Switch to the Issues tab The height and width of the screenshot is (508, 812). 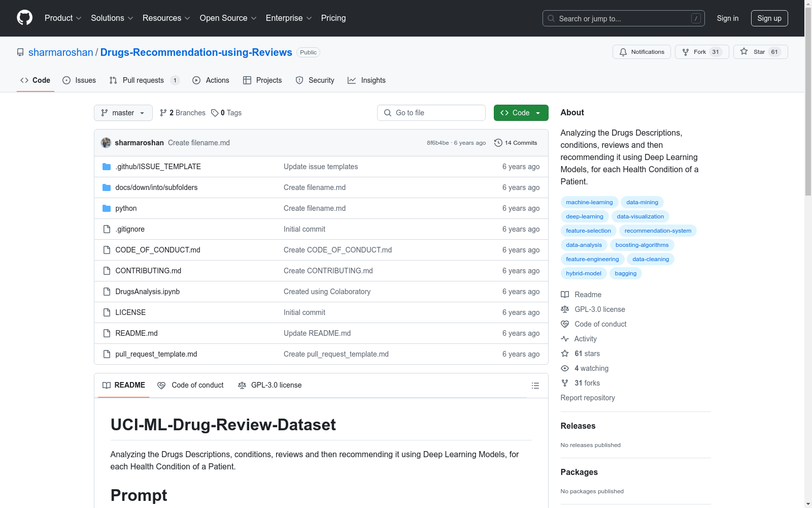tap(79, 80)
